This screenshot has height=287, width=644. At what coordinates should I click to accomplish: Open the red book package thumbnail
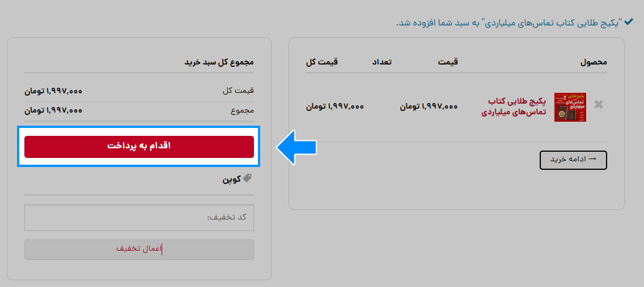click(570, 107)
